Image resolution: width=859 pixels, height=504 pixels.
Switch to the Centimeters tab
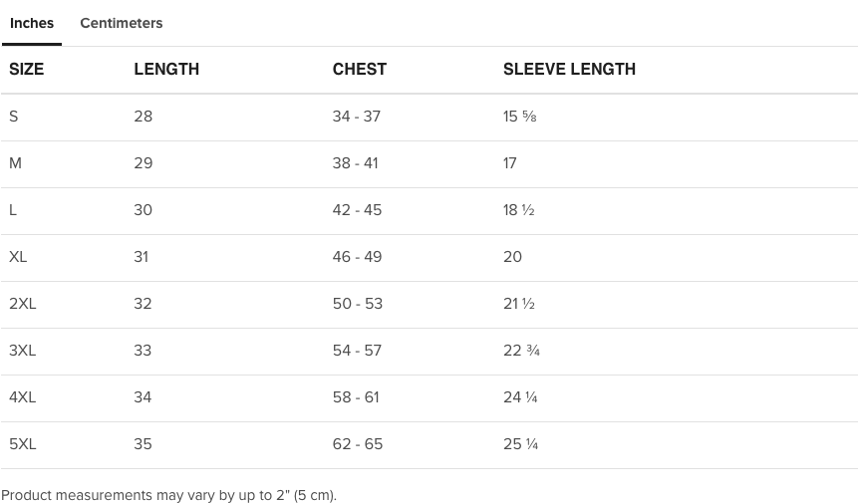[x=122, y=23]
